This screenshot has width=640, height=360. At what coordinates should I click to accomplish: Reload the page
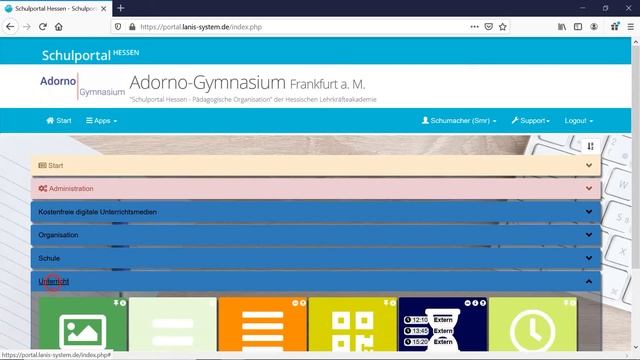pos(43,27)
